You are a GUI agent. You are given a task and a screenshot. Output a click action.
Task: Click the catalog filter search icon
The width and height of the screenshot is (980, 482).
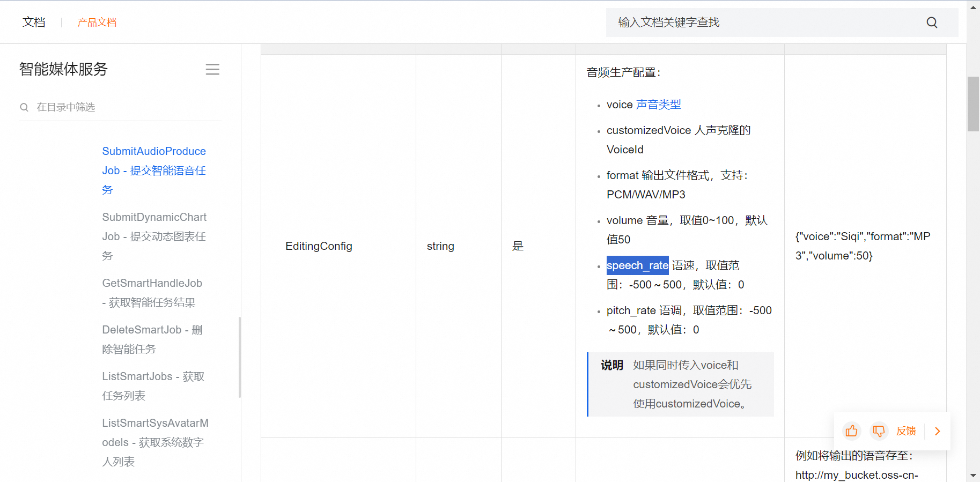24,107
